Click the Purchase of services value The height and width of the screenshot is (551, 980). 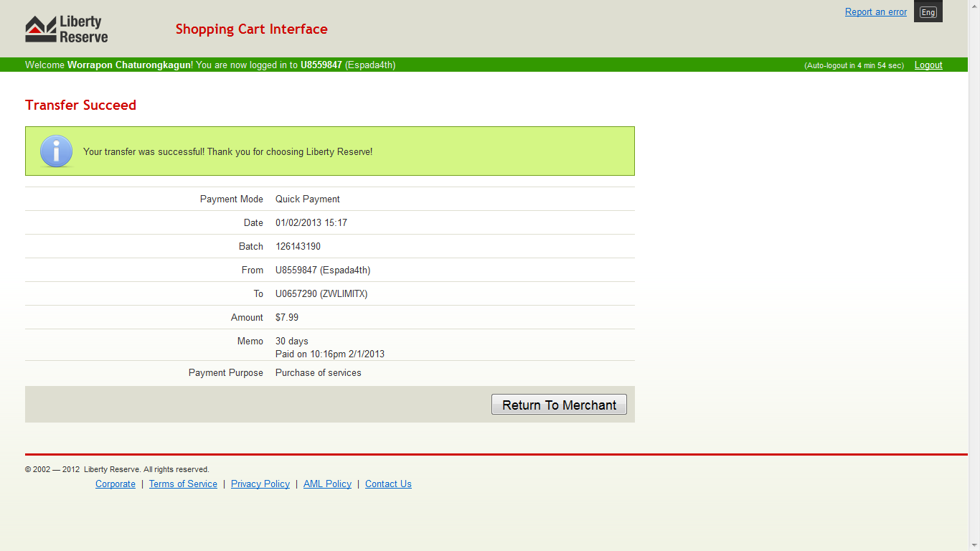pyautogui.click(x=319, y=373)
